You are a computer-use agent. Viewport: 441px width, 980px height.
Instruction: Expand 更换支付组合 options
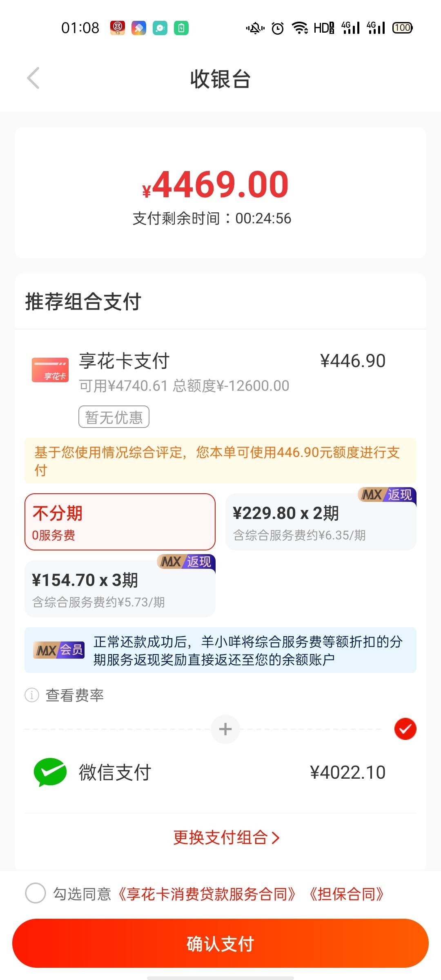pyautogui.click(x=227, y=837)
